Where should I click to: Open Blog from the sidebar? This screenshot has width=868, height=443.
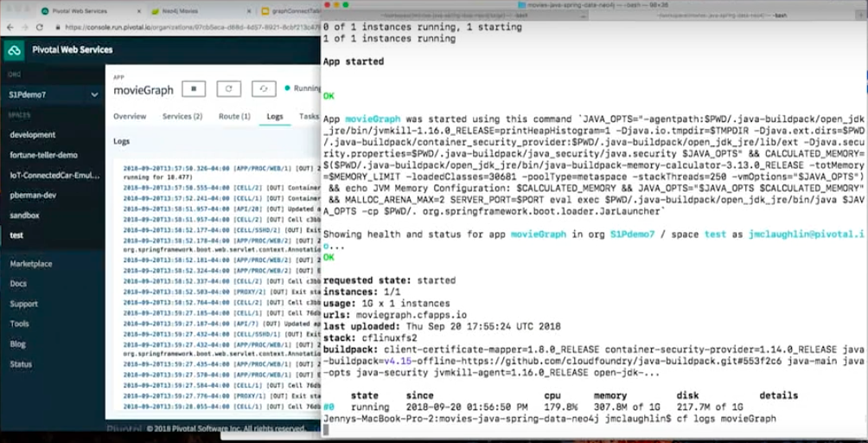17,343
